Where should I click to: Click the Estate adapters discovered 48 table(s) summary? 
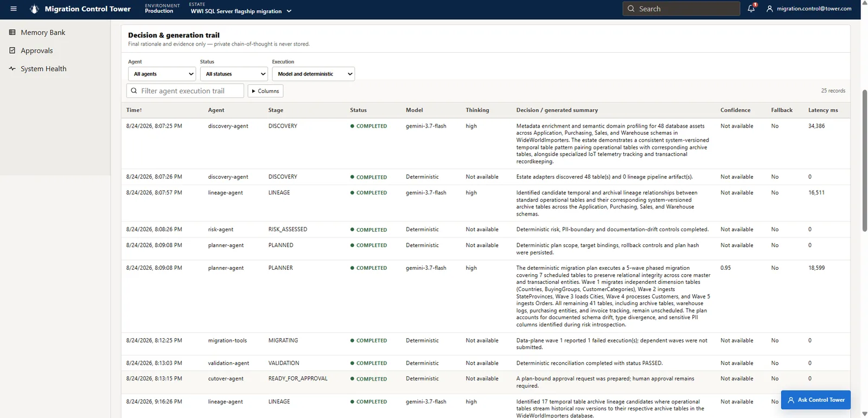click(604, 177)
